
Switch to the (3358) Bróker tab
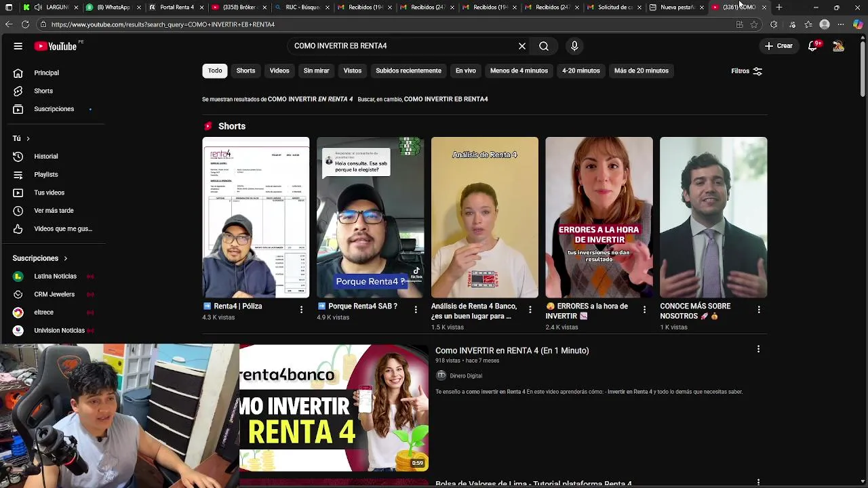[238, 7]
